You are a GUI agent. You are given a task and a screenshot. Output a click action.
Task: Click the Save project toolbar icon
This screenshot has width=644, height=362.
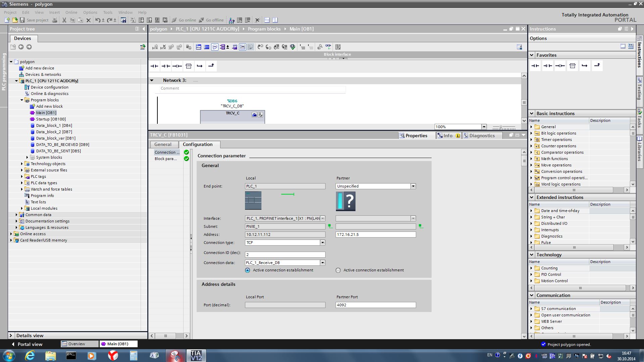click(22, 20)
